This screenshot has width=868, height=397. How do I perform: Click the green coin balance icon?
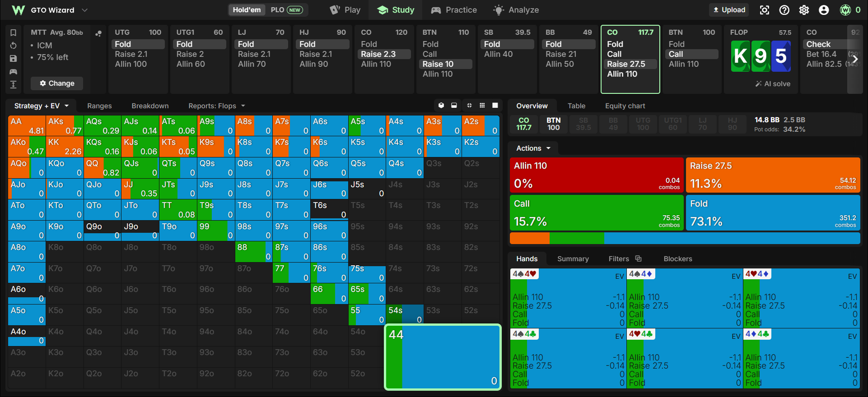845,10
